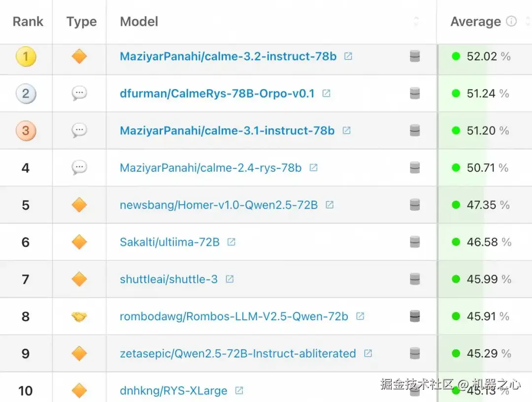Click the bronze rank 3 medal badge

tap(26, 131)
